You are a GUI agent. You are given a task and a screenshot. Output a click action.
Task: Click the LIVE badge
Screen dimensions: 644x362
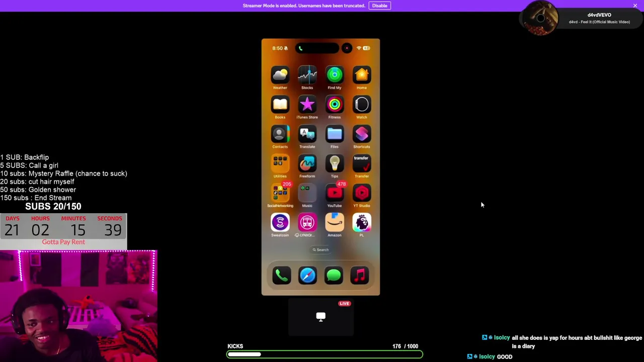click(x=344, y=304)
